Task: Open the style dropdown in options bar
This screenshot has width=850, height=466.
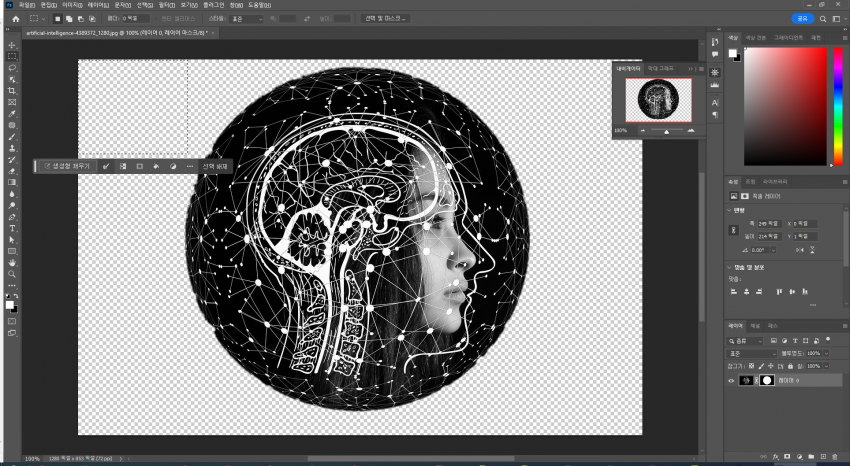Action: point(248,18)
